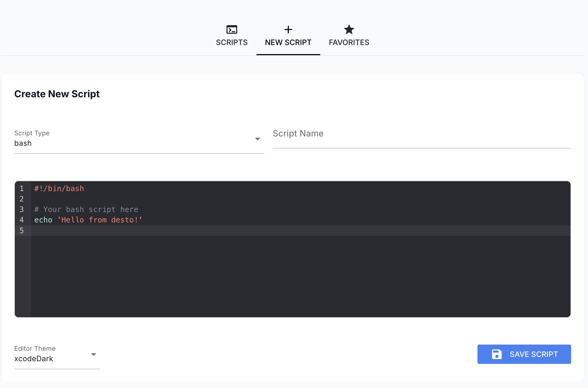Click the star icon above Favorites
Viewport: 588px width, 388px height.
tap(349, 29)
